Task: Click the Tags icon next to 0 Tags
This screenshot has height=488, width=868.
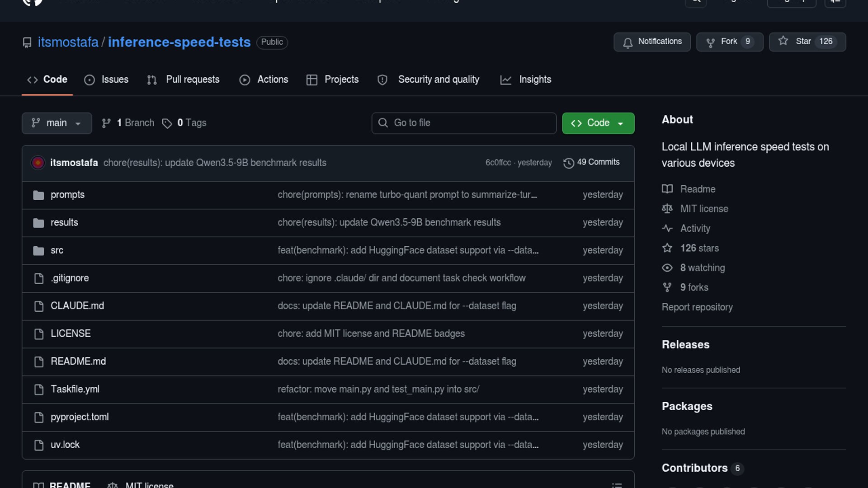Action: coord(167,123)
